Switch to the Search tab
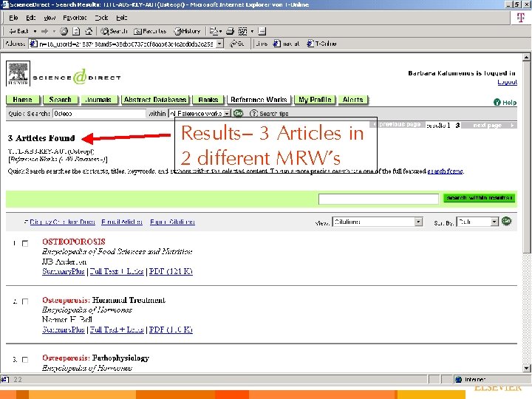Screen dimensions: 532x399 click(x=61, y=100)
